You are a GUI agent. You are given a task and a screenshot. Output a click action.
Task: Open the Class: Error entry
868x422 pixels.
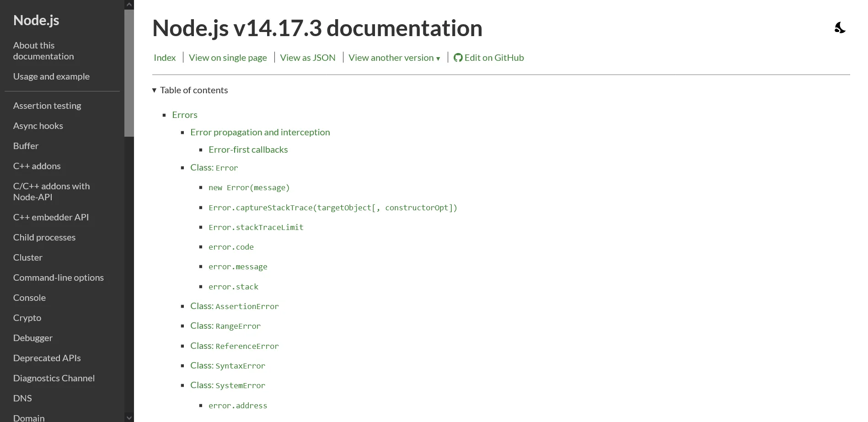[x=214, y=167]
